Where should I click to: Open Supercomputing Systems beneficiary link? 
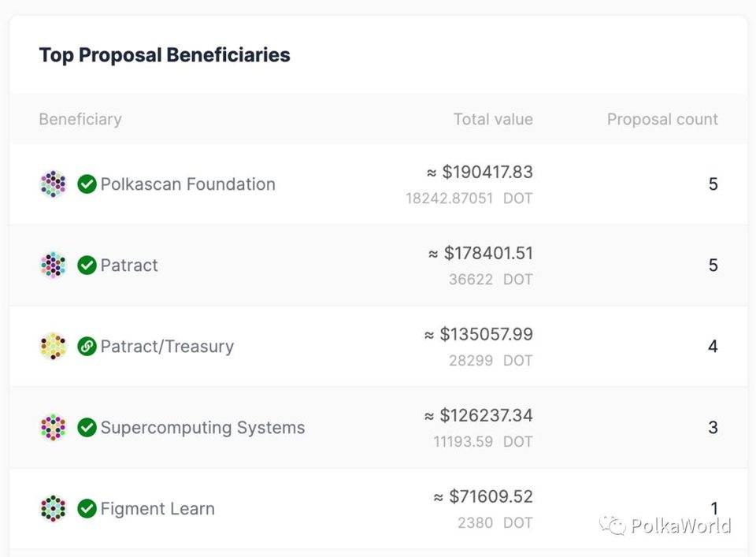click(x=202, y=428)
